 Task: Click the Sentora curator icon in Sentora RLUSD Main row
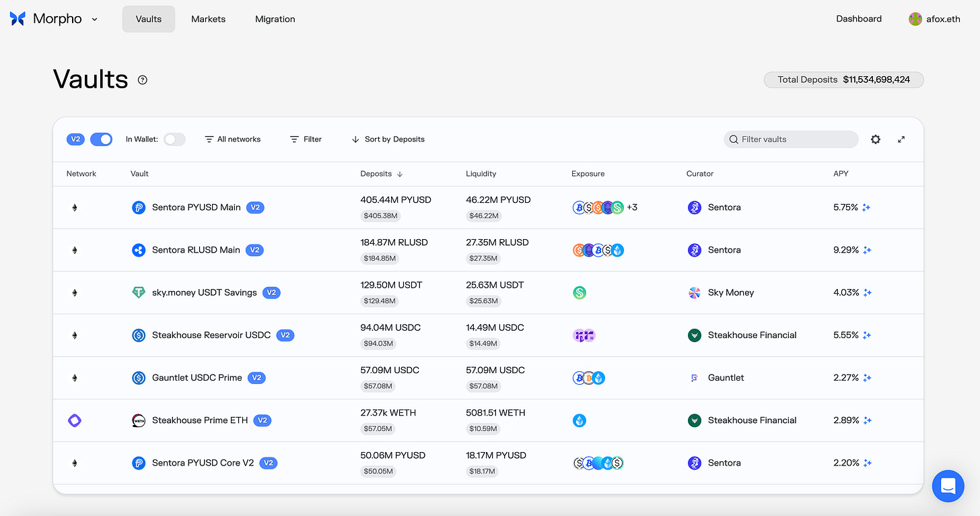tap(694, 250)
